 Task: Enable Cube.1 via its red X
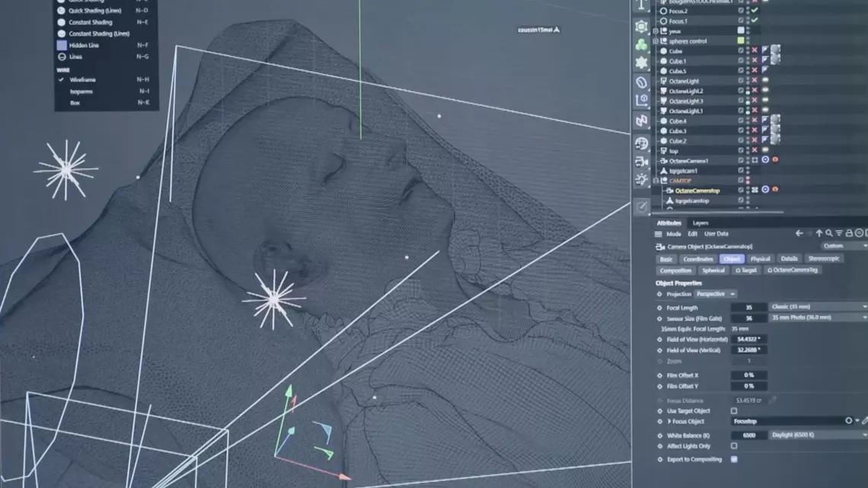pos(755,60)
